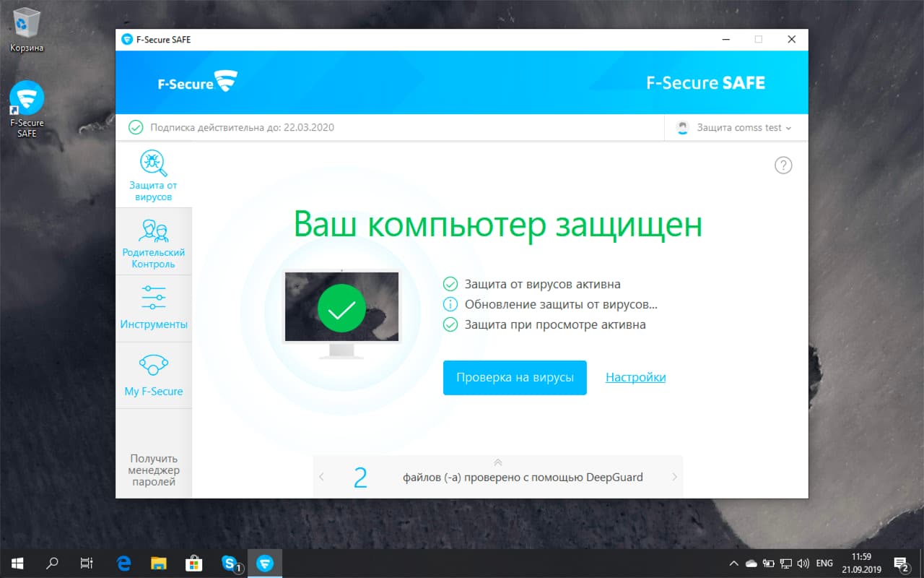
Task: Open the My F-Secure section
Action: pyautogui.click(x=153, y=374)
